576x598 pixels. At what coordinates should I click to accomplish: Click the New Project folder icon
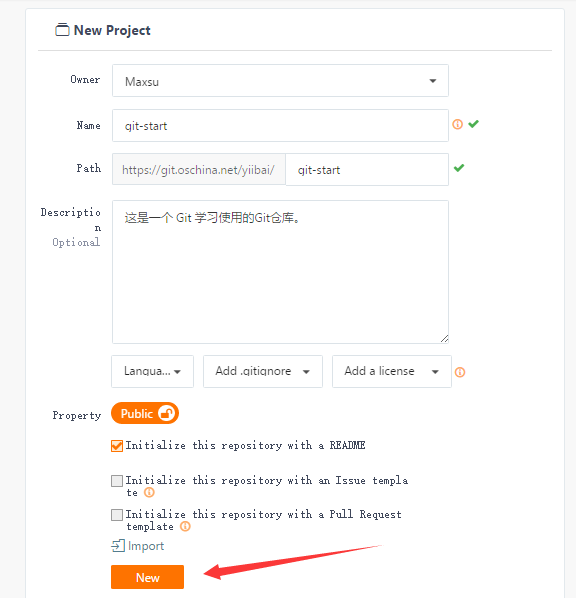click(x=62, y=30)
